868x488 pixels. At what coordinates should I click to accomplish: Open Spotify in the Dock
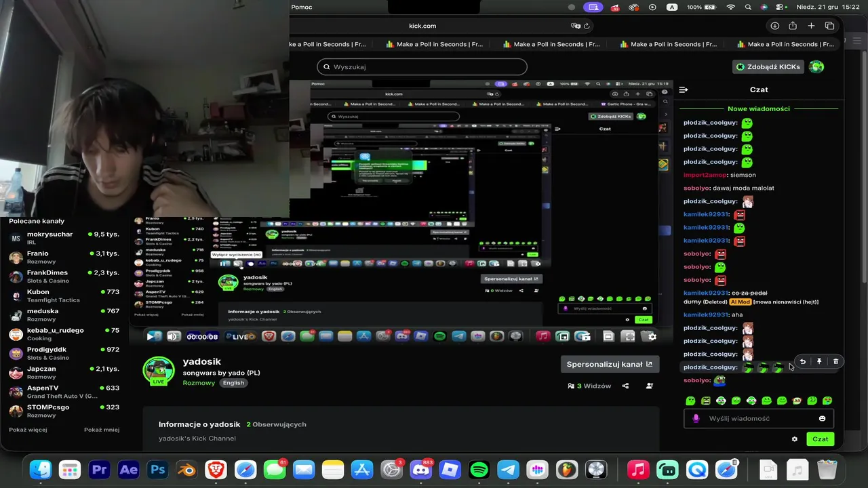pyautogui.click(x=479, y=469)
